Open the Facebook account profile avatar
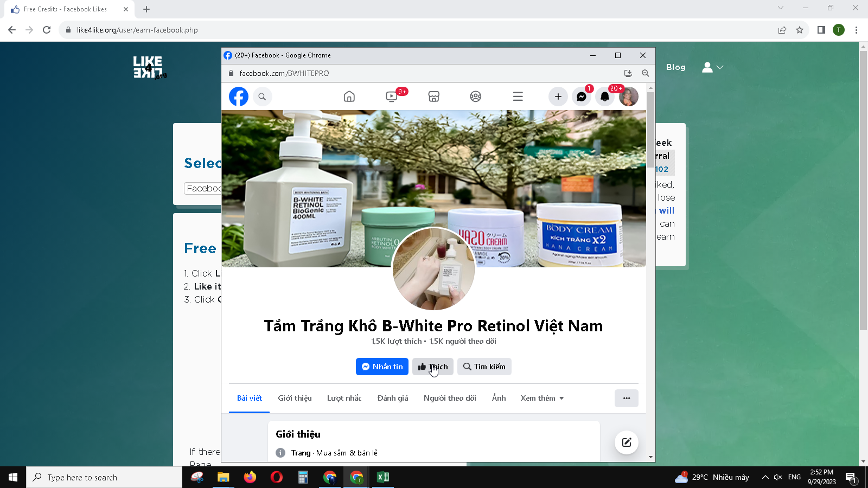868x488 pixels. coord(629,97)
